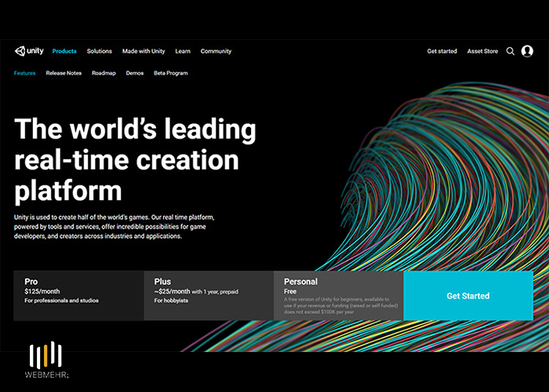The width and height of the screenshot is (549, 392).
Task: Open the Learn menu
Action: coord(183,51)
